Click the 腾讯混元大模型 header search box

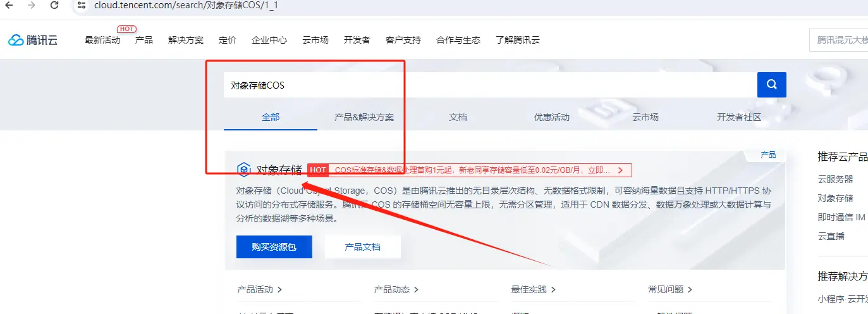pos(838,40)
